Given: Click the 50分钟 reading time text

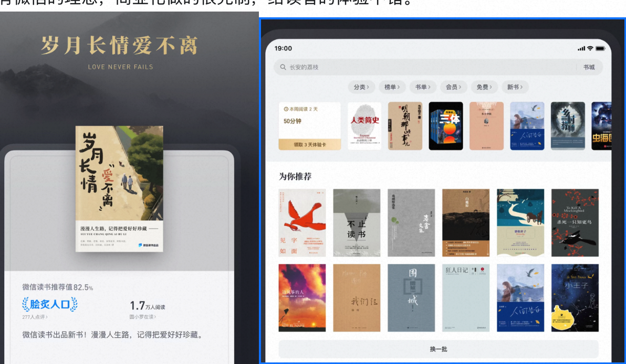Looking at the screenshot, I should pyautogui.click(x=292, y=121).
